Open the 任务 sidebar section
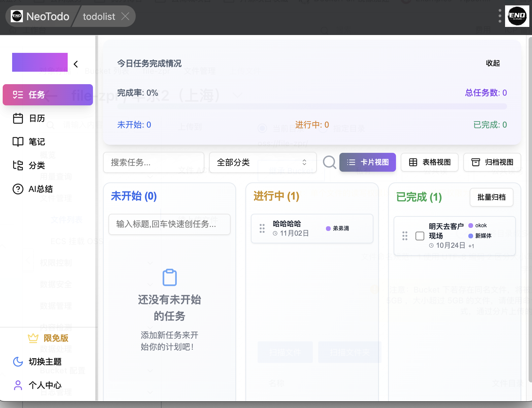 point(48,95)
